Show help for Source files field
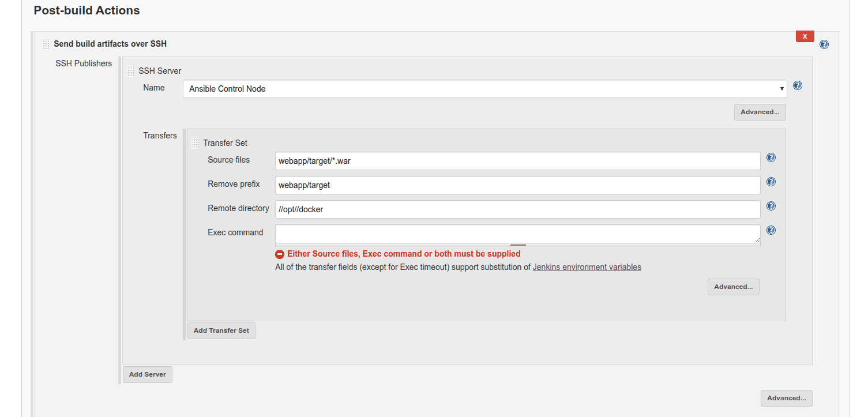The height and width of the screenshot is (417, 868). [x=771, y=158]
